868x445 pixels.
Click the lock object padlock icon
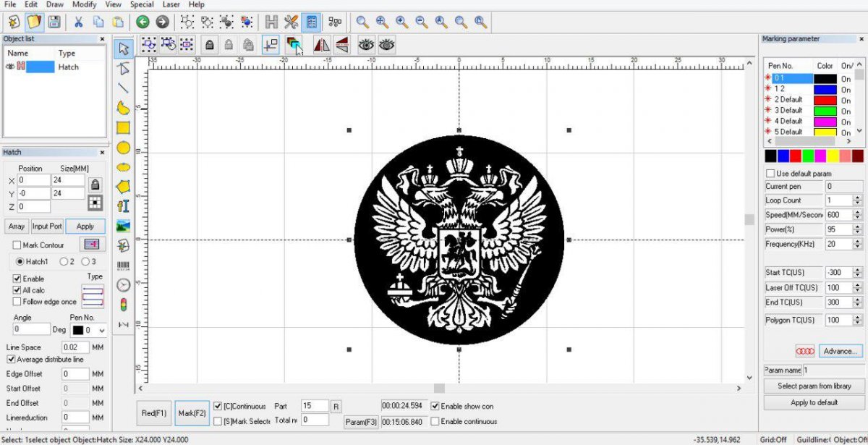[210, 45]
